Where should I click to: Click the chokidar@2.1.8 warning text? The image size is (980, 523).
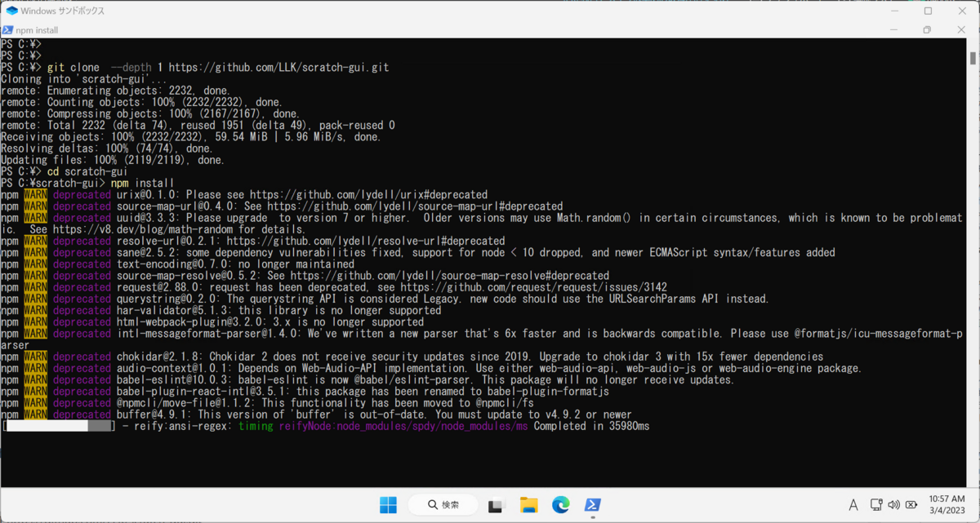pyautogui.click(x=470, y=357)
